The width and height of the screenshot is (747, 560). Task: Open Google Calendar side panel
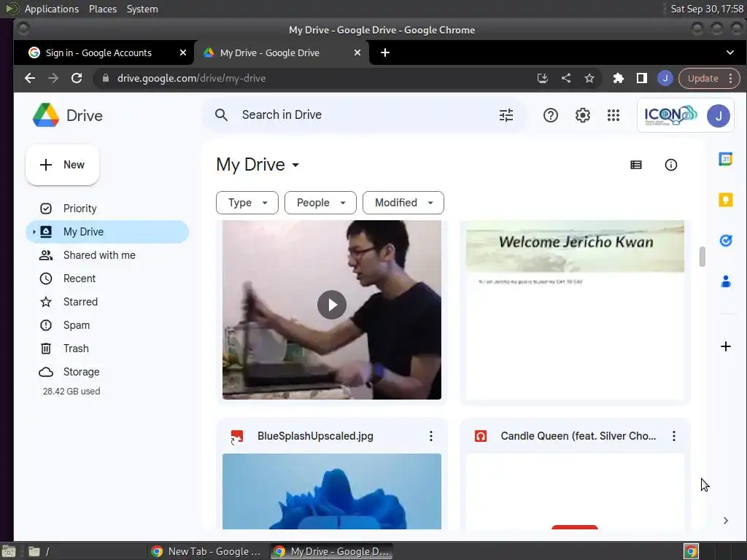(725, 159)
